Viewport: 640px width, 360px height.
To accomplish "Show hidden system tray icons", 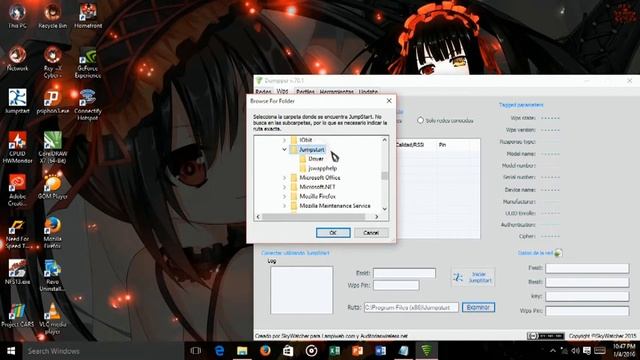I will pos(553,351).
